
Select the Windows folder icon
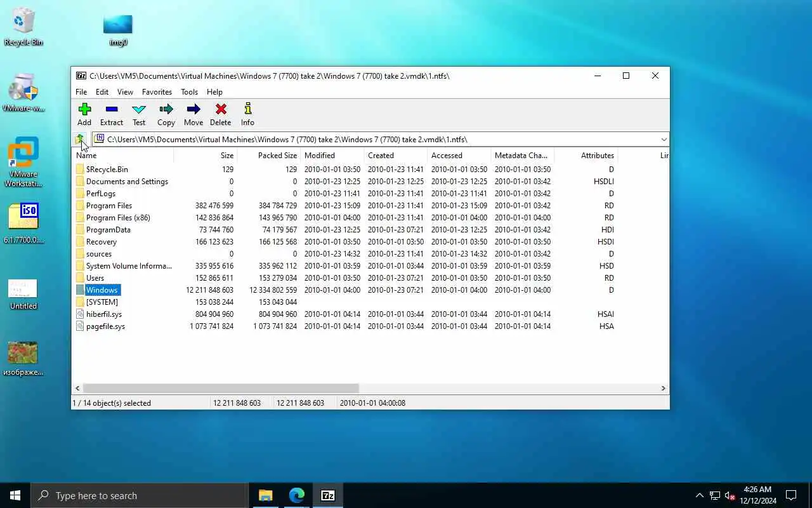pos(80,290)
